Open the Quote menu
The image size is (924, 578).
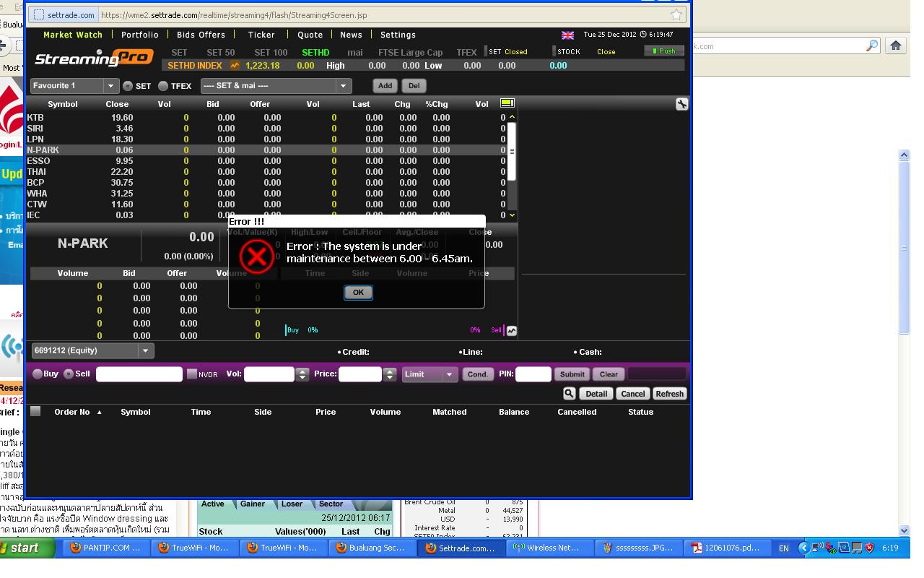(310, 35)
